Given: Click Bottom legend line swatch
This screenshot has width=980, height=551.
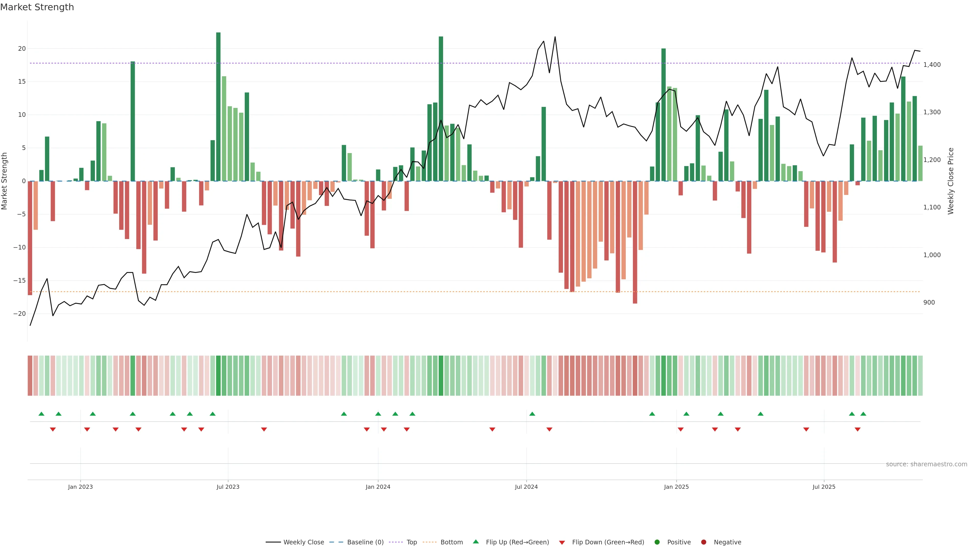Looking at the screenshot, I should point(430,542).
